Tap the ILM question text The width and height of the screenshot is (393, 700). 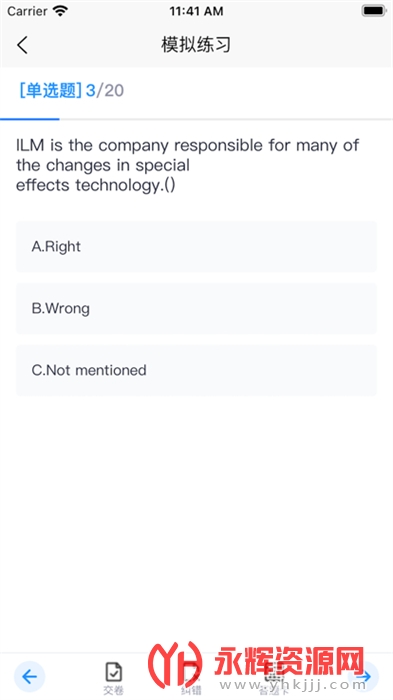(x=188, y=165)
